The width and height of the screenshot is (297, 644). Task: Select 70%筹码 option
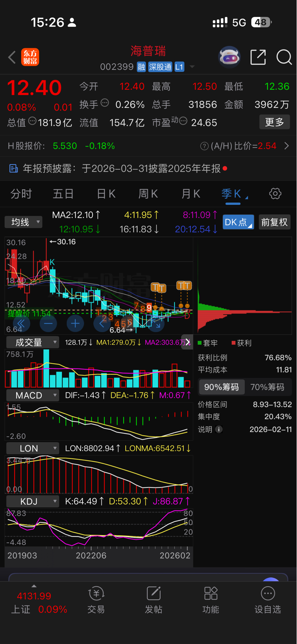[x=267, y=387]
